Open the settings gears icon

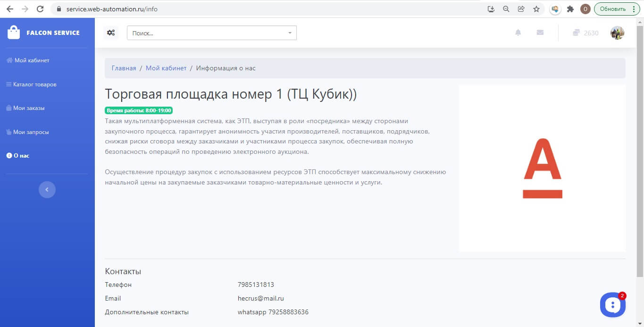(111, 33)
